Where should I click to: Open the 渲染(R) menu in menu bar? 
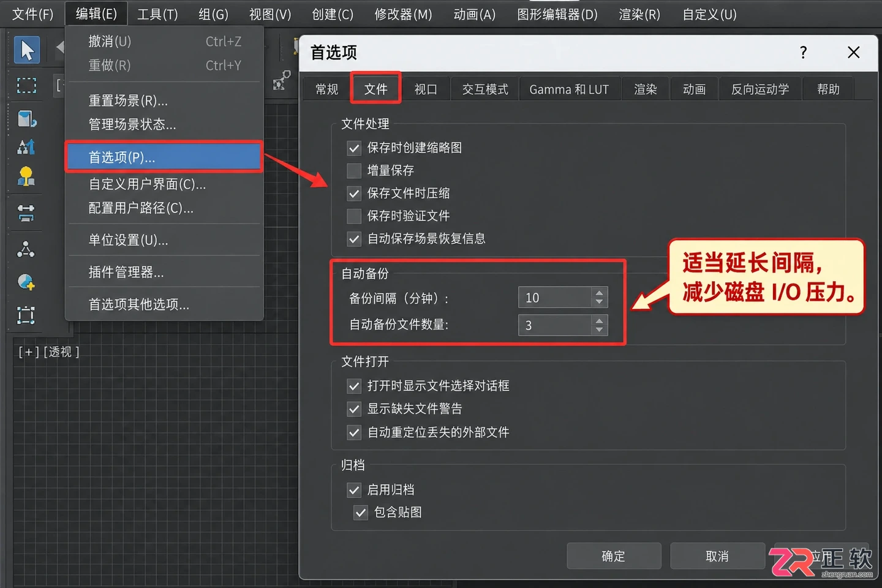tap(639, 14)
